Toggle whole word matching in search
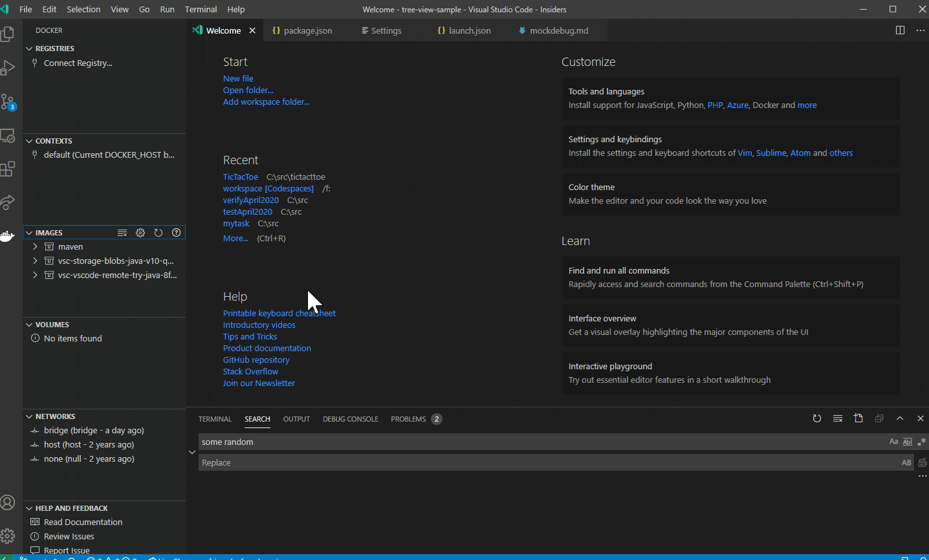Image resolution: width=929 pixels, height=560 pixels. (908, 442)
